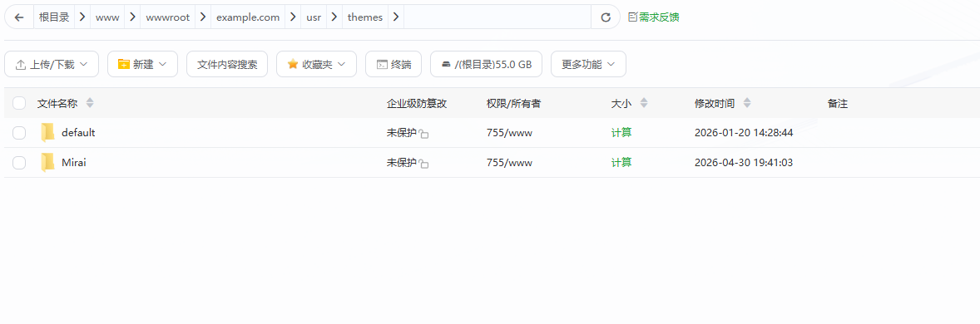Screen dimensions: 980x324
Task: Click the 企业级防篡改 column header
Action: 417,103
